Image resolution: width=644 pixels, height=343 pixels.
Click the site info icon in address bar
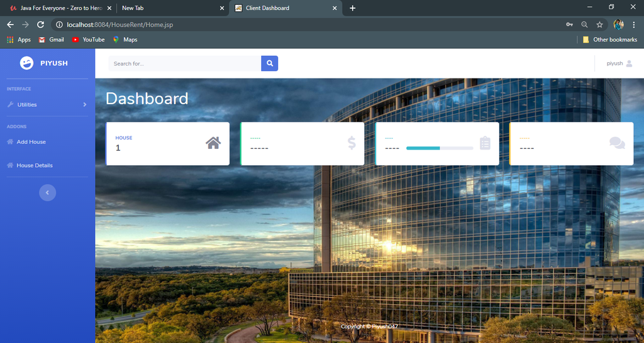[59, 24]
